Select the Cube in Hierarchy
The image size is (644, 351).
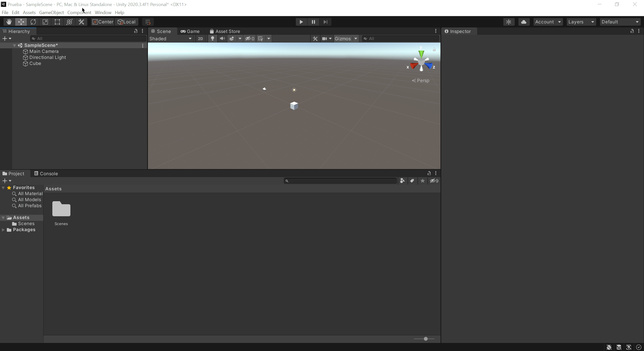point(35,63)
